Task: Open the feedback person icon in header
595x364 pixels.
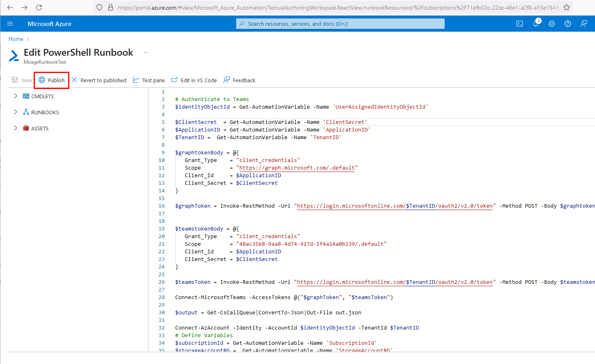Action: pos(584,24)
